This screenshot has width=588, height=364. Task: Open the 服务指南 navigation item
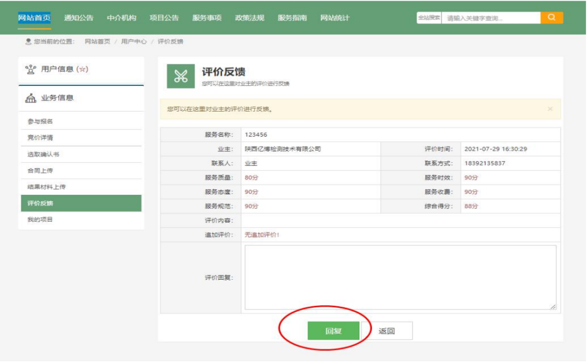point(292,17)
